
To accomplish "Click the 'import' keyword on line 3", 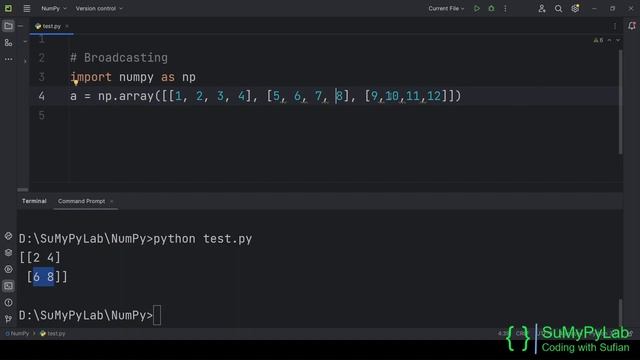I will pos(91,77).
